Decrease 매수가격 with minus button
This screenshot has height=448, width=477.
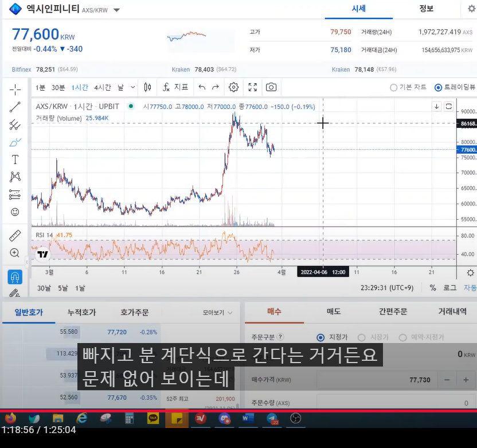pos(447,380)
